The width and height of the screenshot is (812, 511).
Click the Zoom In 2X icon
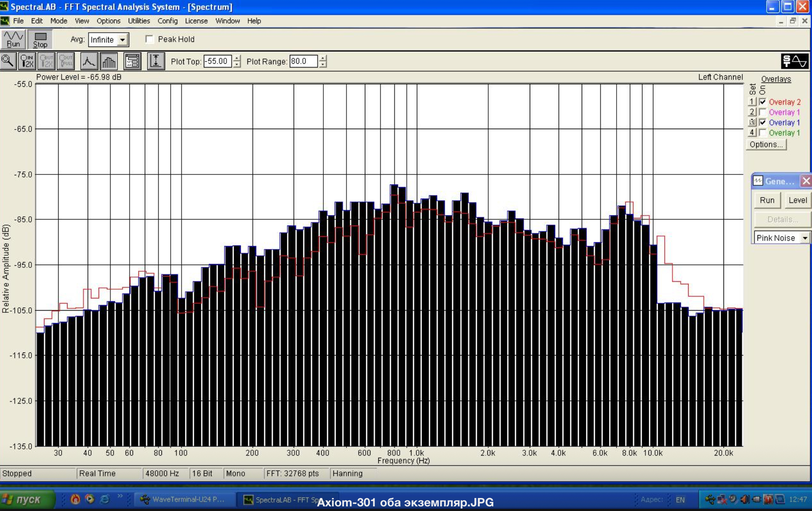tap(27, 61)
